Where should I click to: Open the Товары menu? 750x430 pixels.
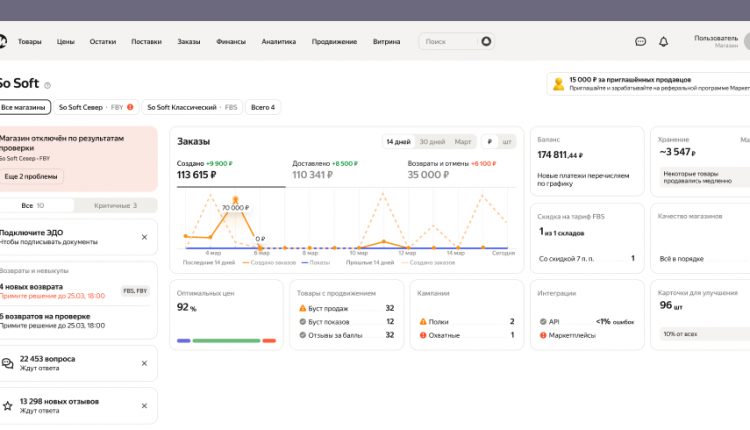coord(30,42)
